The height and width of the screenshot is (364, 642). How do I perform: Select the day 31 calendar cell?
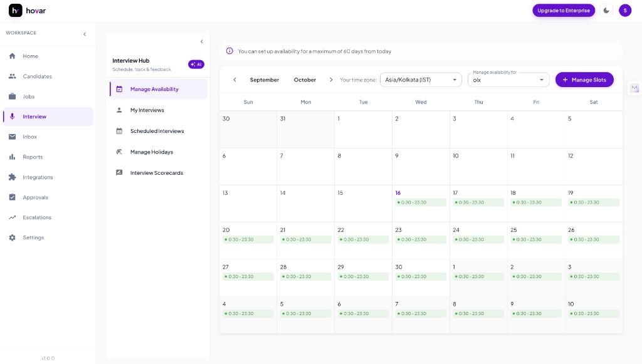[x=305, y=129]
